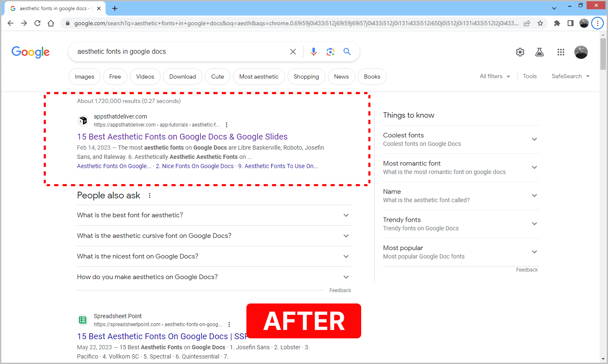
Task: Click the Google account profile avatar
Action: [581, 52]
